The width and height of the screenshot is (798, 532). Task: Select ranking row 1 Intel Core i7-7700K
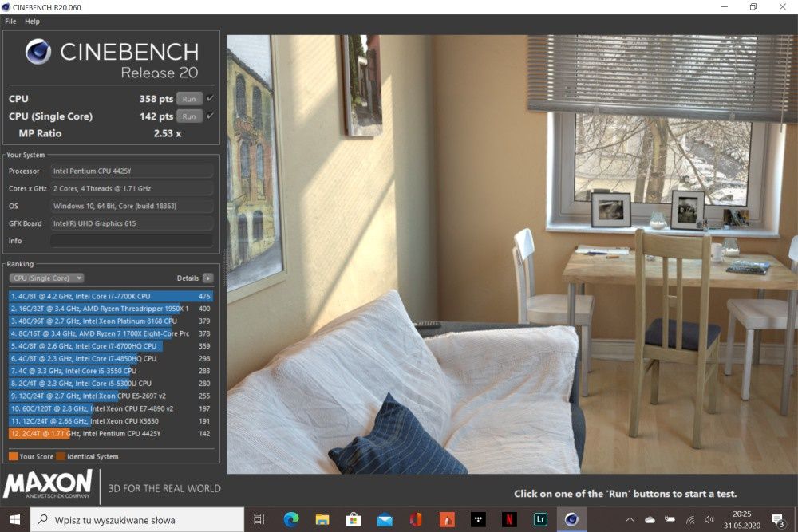(110, 296)
